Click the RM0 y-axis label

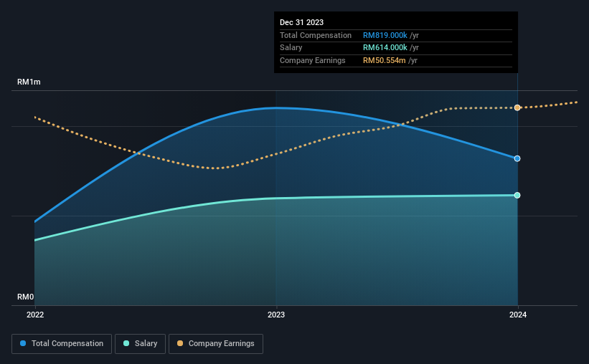pyautogui.click(x=26, y=297)
